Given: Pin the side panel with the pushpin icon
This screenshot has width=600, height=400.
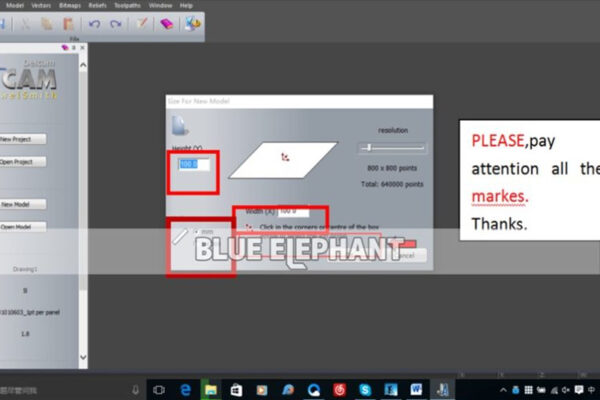Looking at the screenshot, I should click(x=73, y=47).
